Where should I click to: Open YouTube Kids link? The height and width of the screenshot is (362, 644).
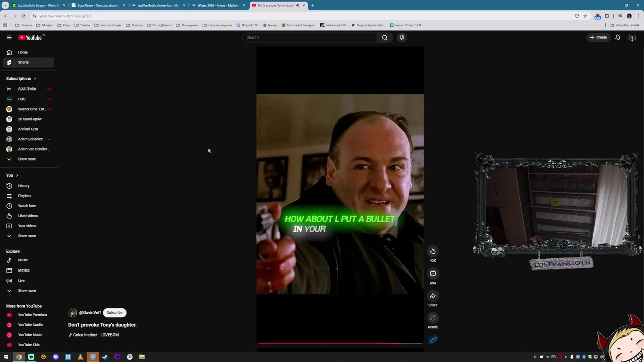point(29,345)
